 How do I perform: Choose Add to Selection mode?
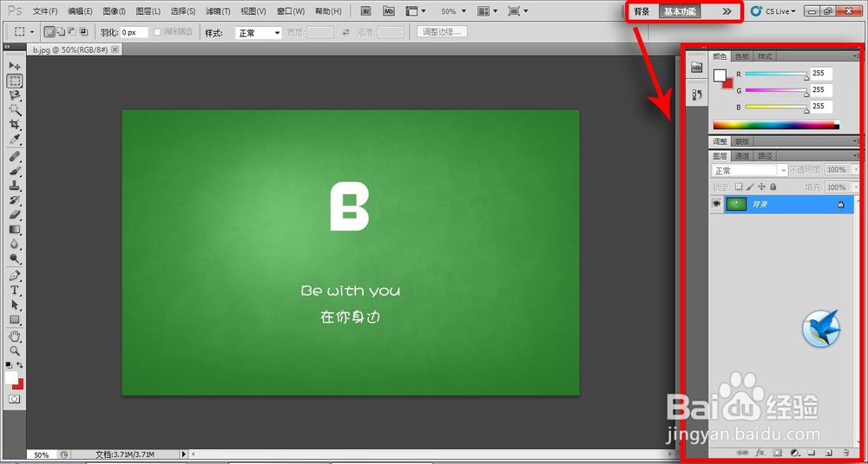[x=61, y=32]
